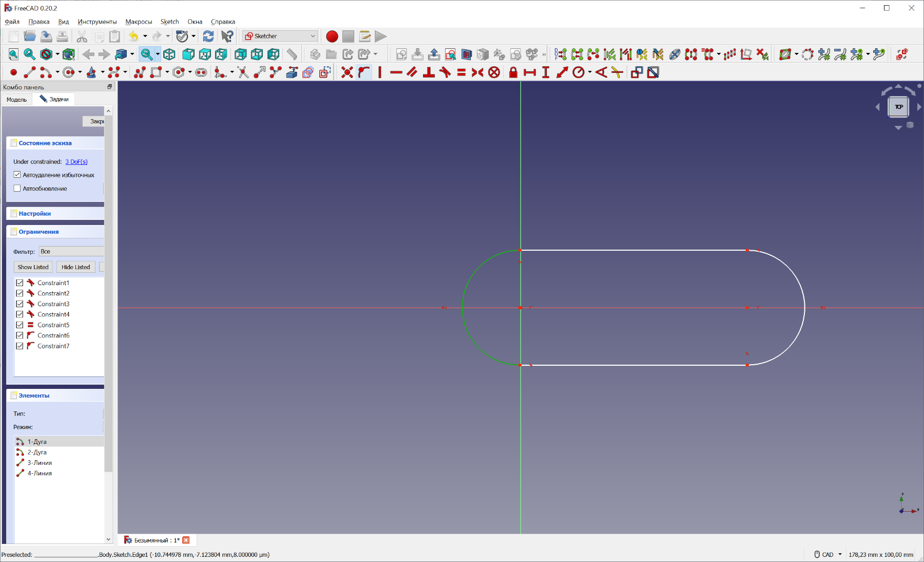This screenshot has height=562, width=924.
Task: Select the Create slot tool
Action: pos(201,72)
